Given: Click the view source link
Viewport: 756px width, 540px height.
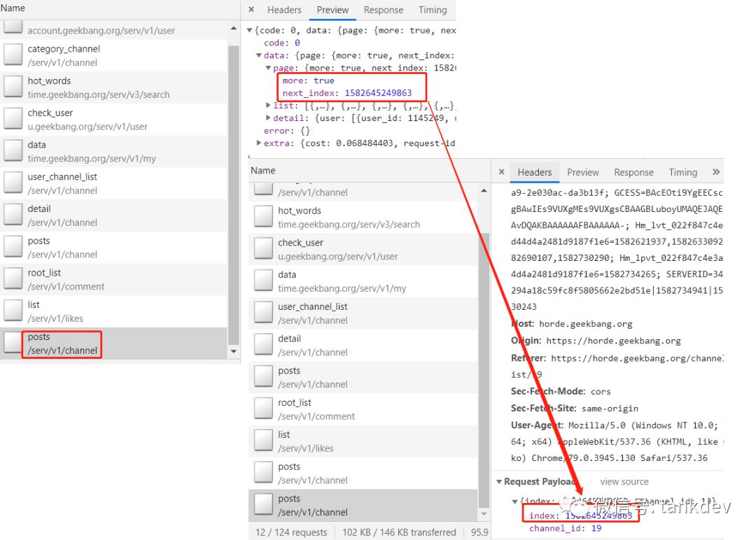Looking at the screenshot, I should tap(624, 481).
